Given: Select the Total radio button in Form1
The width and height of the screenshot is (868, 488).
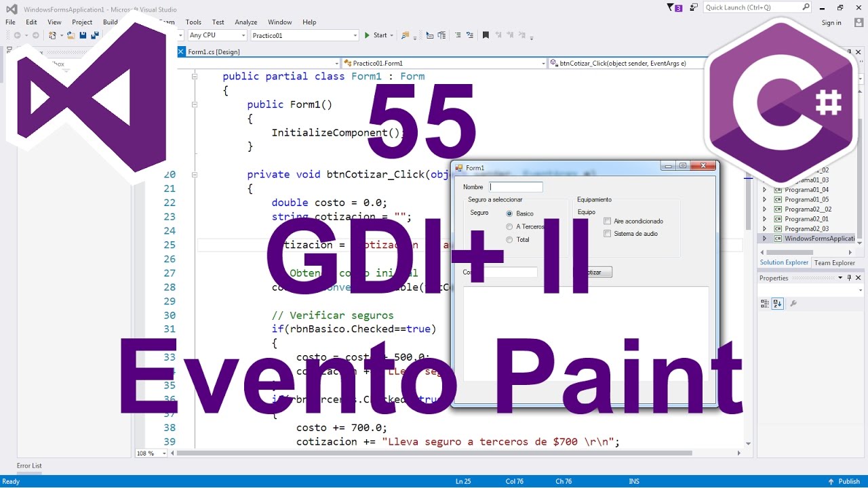Looking at the screenshot, I should (509, 239).
